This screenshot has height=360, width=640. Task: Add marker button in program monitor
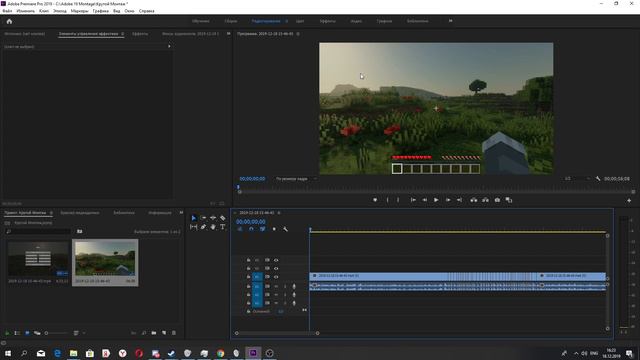[375, 200]
